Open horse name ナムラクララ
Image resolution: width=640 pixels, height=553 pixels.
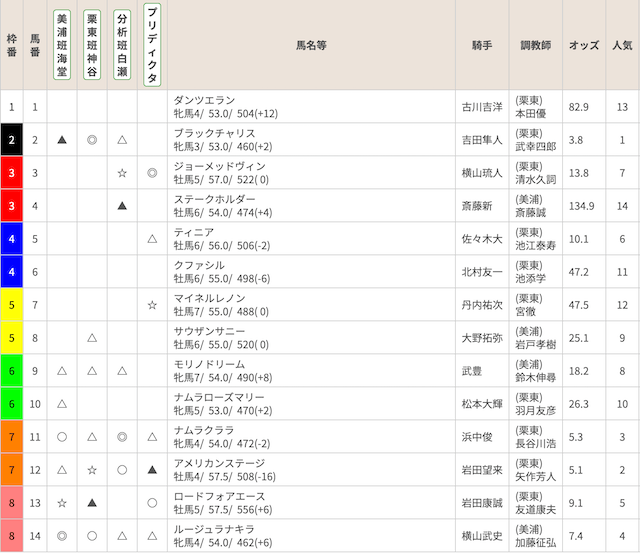click(x=204, y=430)
